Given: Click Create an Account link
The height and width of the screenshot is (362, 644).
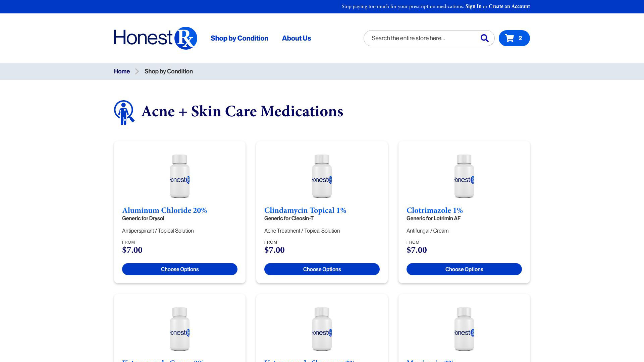Looking at the screenshot, I should click(509, 6).
